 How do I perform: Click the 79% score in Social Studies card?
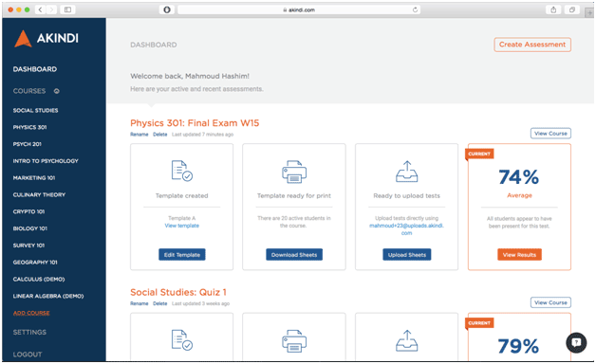[518, 346]
